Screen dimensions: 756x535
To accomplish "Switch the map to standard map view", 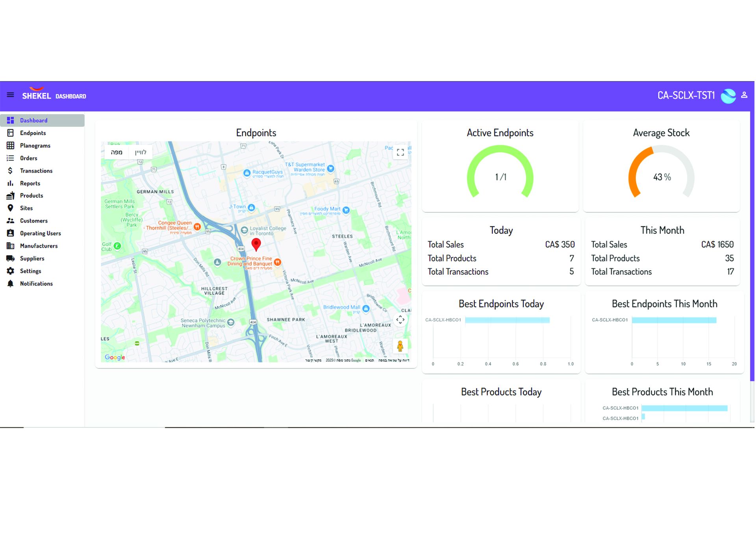I will (x=117, y=152).
